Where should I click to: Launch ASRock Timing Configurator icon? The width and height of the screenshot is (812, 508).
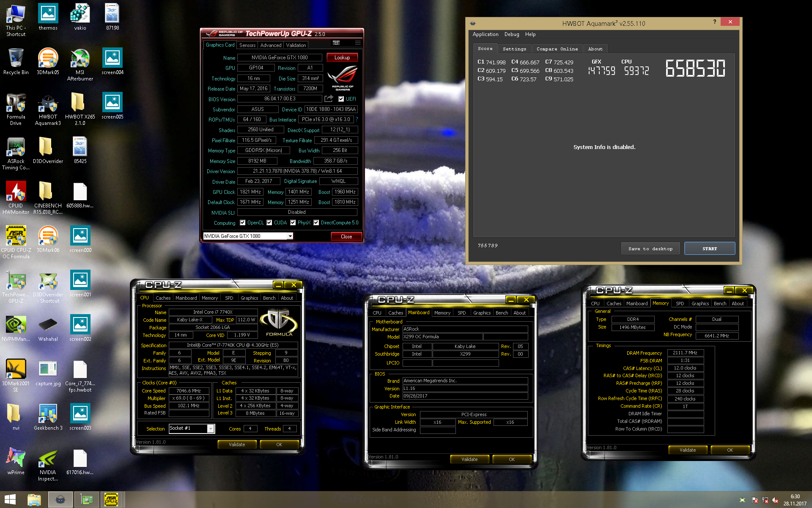coord(16,153)
